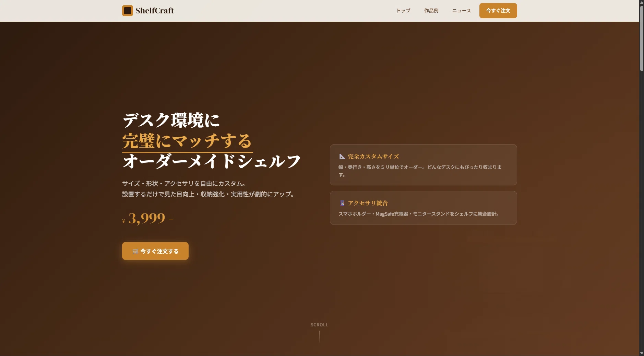Click the 3,999 price text
Screen dimensions: 644x356
(x=147, y=218)
